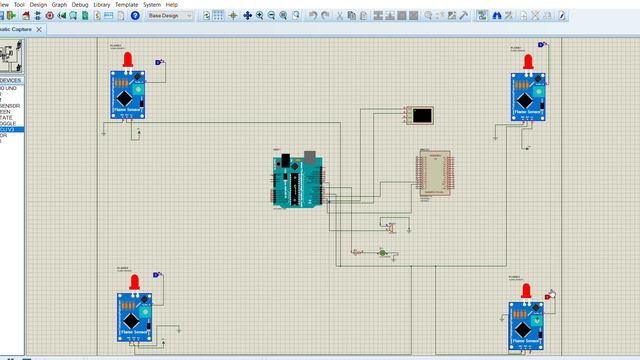Select the virtual terminal black screen component
The image size is (640, 360).
[420, 116]
